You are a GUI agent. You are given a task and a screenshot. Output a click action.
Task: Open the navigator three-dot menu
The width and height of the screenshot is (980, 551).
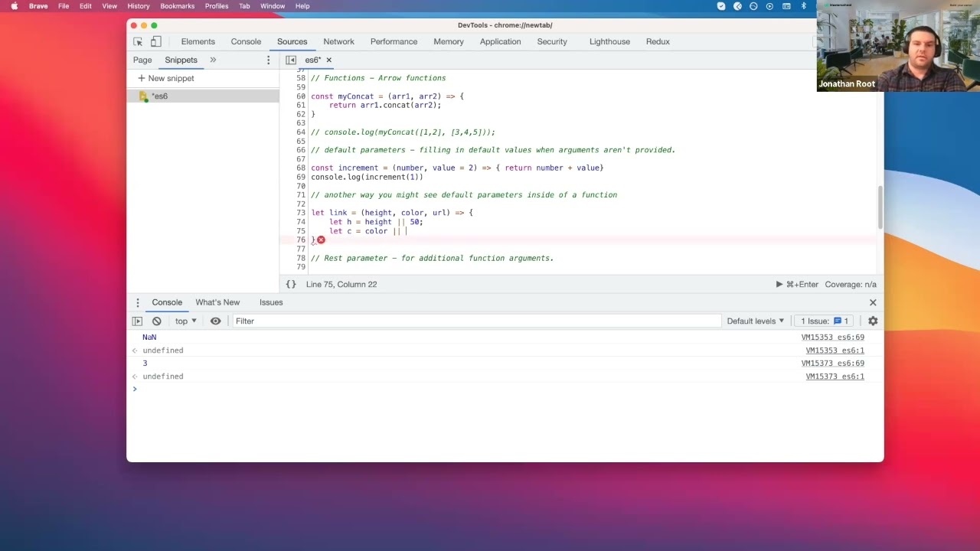(268, 60)
